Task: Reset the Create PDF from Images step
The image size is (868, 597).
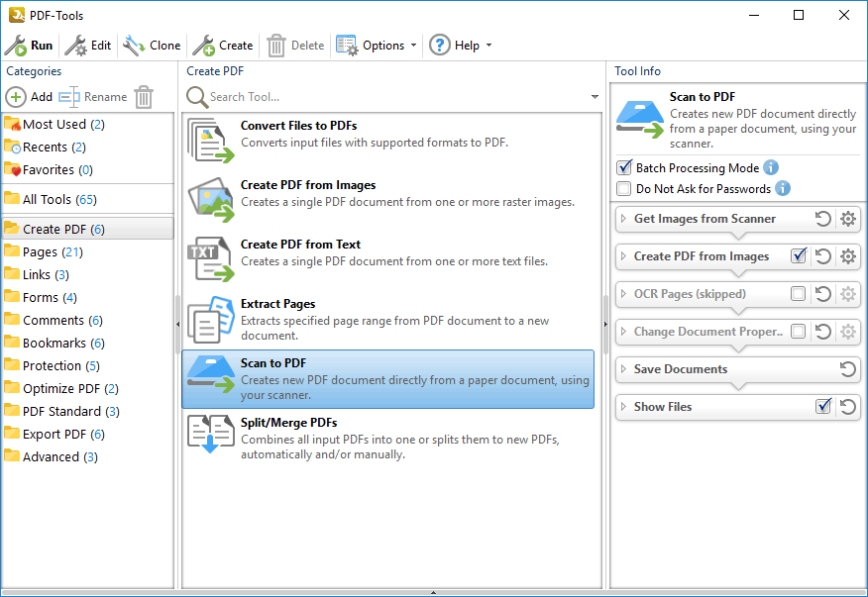Action: click(822, 256)
